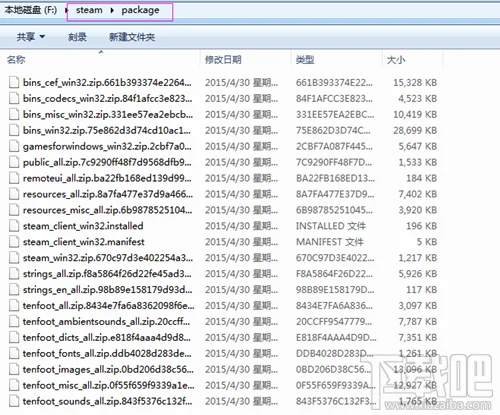Click the 新建文件夹 button

tap(132, 37)
